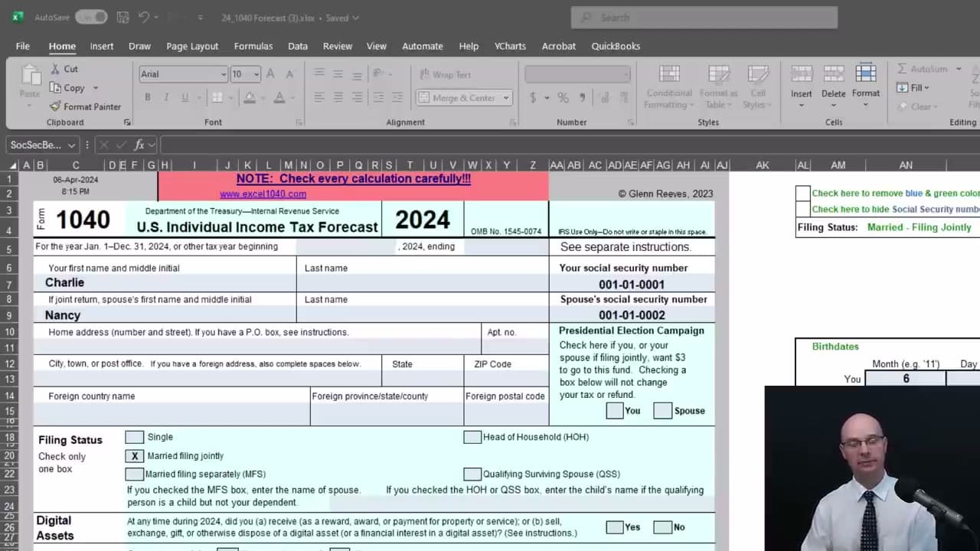Toggle Bold formatting
Screen dimensions: 980x551
click(x=148, y=97)
